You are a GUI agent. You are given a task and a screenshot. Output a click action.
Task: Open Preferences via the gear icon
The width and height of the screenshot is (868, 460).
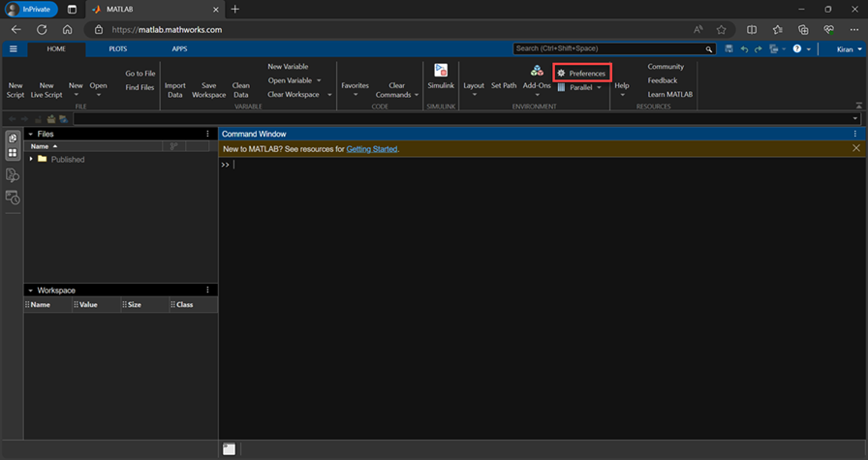pos(561,73)
